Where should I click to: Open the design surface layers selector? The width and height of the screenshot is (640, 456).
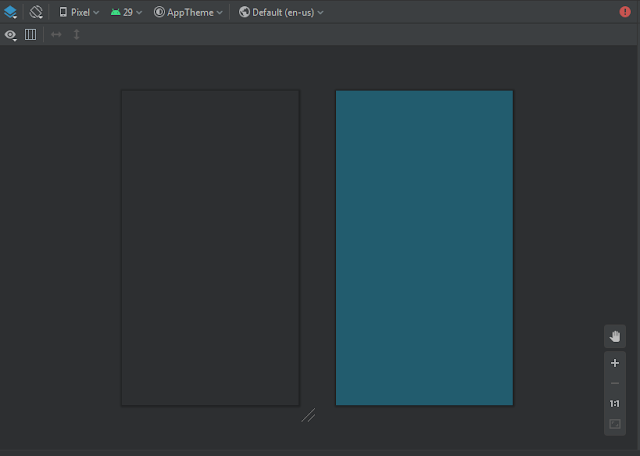pyautogui.click(x=11, y=12)
